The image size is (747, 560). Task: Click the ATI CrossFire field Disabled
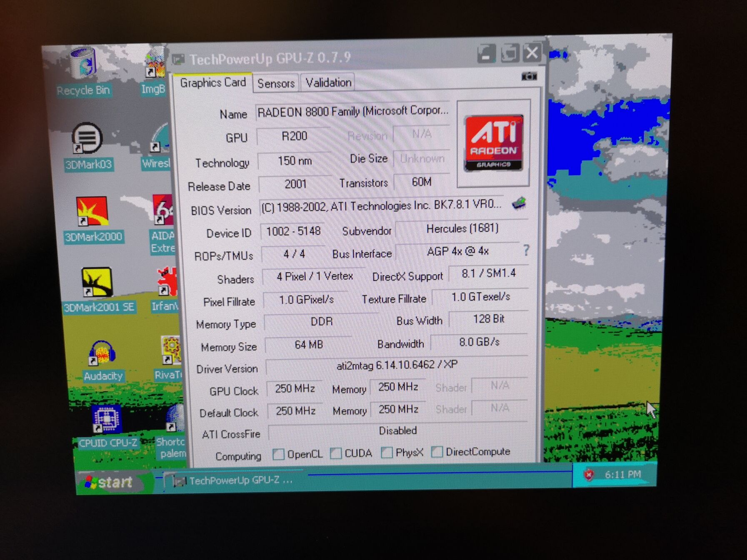(x=398, y=431)
